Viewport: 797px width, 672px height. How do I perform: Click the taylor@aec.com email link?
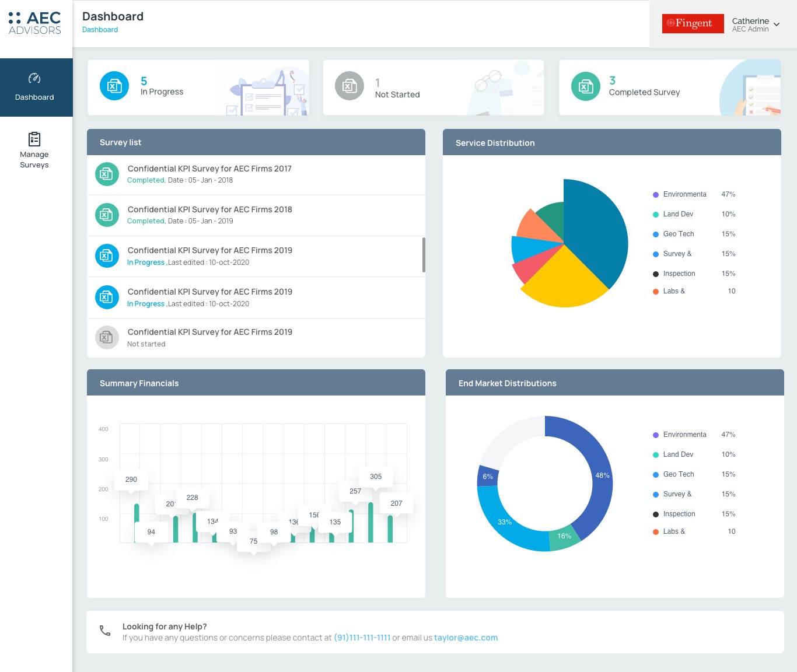pos(466,638)
